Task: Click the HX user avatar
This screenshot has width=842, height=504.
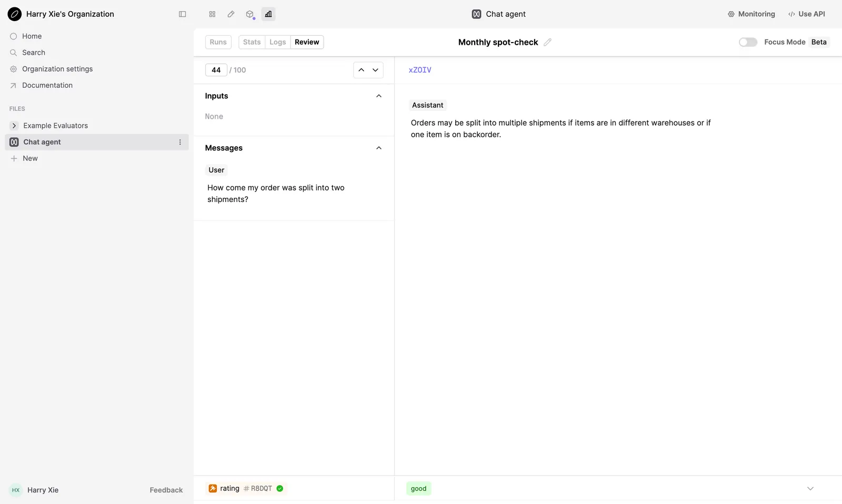Action: pyautogui.click(x=16, y=490)
